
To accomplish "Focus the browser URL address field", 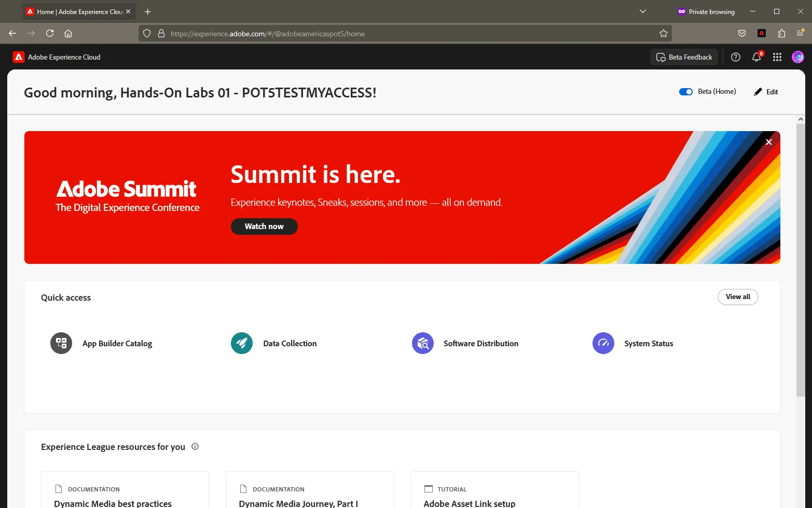I will click(405, 34).
